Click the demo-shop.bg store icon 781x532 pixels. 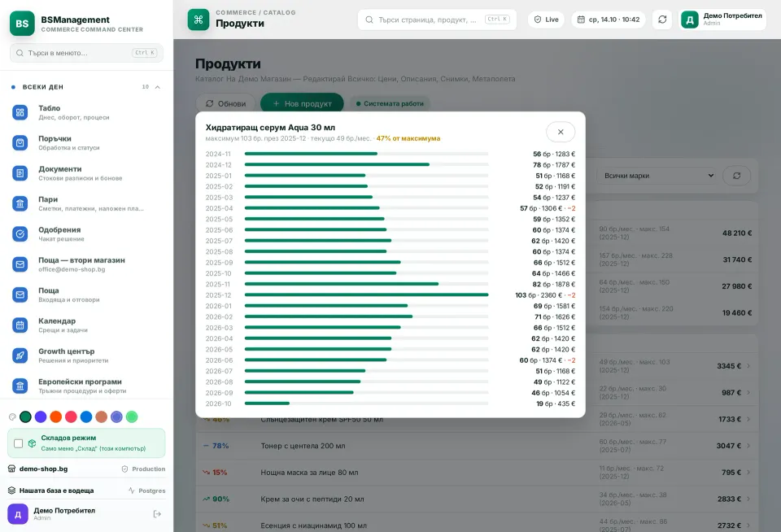(x=12, y=469)
